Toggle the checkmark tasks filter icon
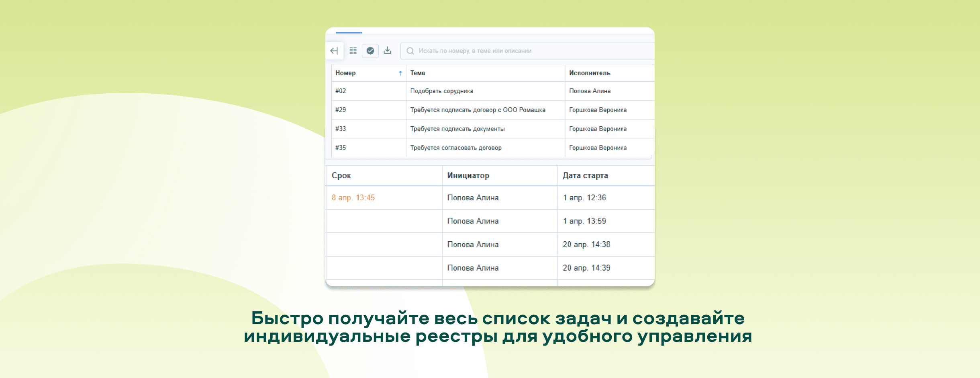980x378 pixels. 370,51
